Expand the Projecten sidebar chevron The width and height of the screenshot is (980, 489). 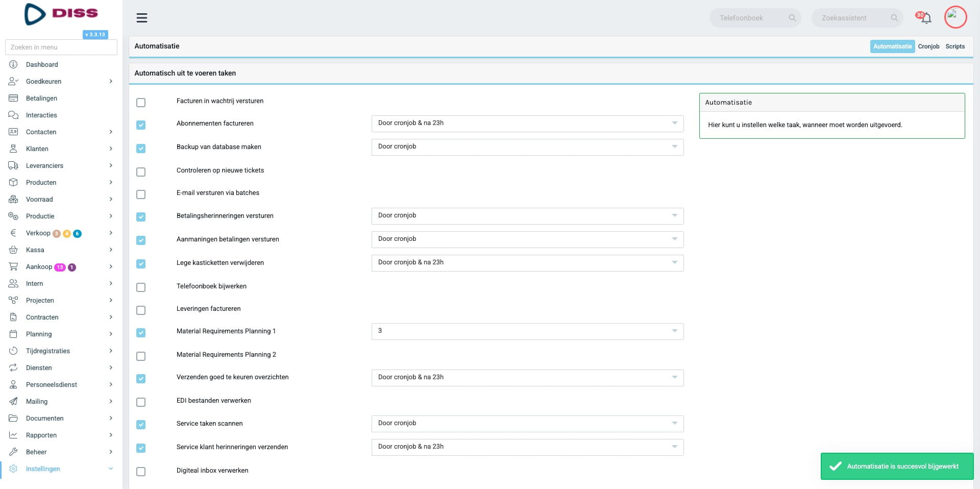(x=111, y=300)
